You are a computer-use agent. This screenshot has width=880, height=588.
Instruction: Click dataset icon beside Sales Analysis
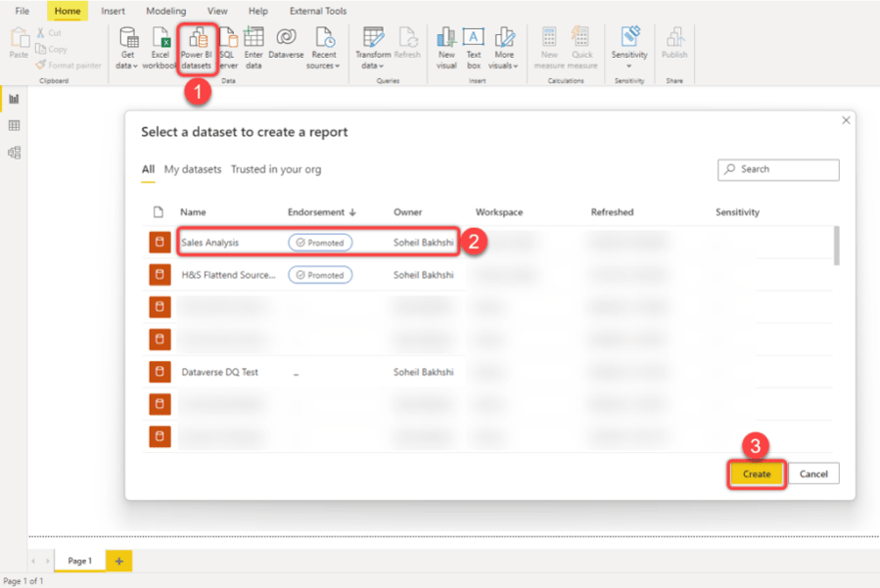[160, 243]
